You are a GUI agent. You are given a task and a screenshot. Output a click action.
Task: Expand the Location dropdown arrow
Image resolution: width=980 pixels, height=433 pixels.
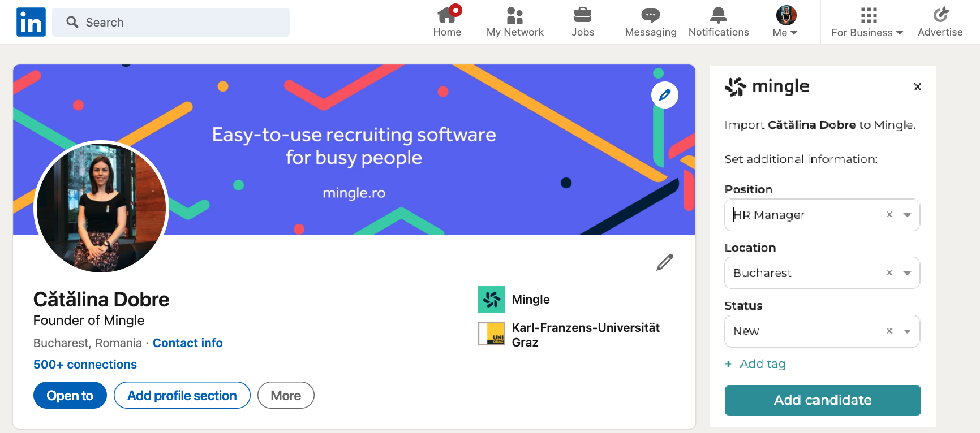coord(907,273)
